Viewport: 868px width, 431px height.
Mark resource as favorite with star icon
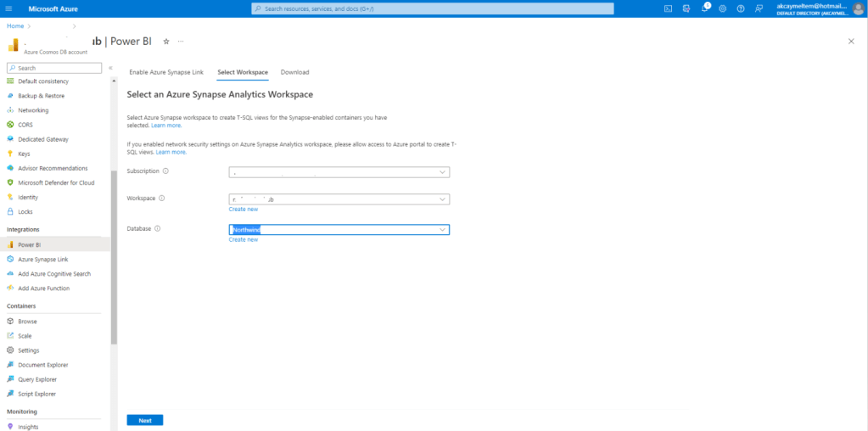click(166, 41)
